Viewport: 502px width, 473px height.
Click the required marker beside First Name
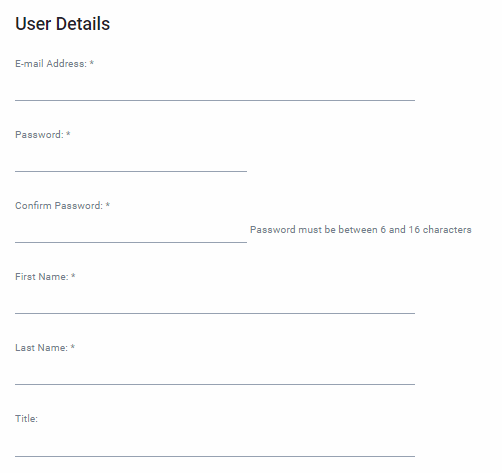coord(73,276)
